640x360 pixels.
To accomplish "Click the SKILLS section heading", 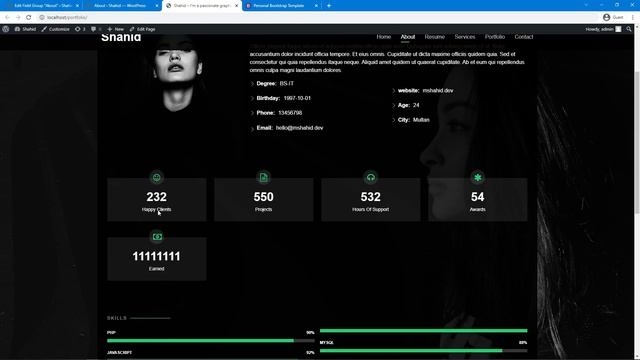I will point(117,318).
